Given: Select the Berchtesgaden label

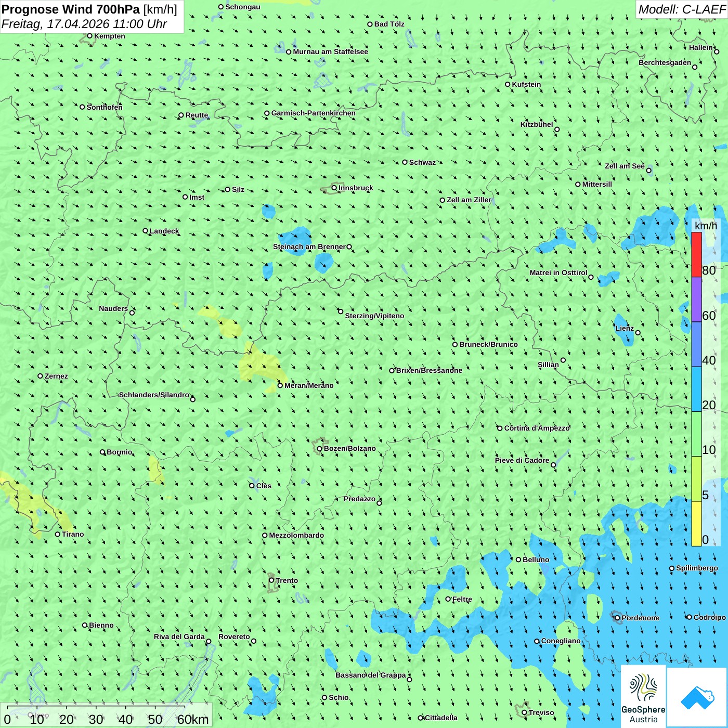Looking at the screenshot, I should [x=665, y=62].
